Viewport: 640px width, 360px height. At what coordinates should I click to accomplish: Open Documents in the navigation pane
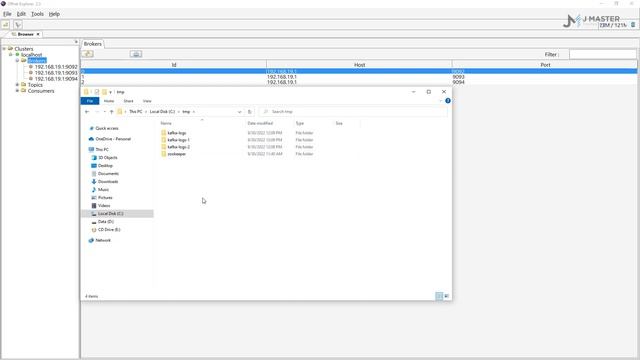click(108, 173)
